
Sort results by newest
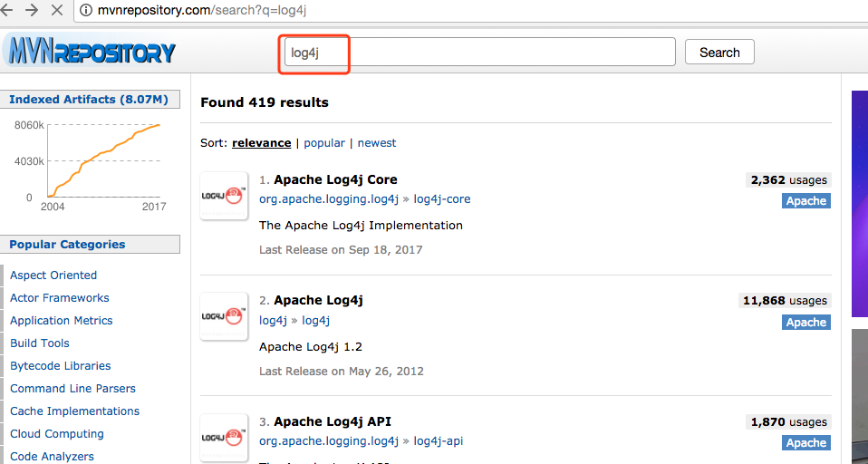(377, 143)
